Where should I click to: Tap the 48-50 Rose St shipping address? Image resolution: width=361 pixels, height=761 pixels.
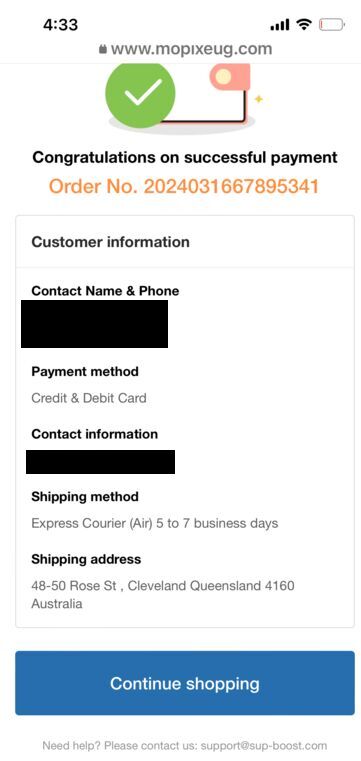pyautogui.click(x=163, y=595)
